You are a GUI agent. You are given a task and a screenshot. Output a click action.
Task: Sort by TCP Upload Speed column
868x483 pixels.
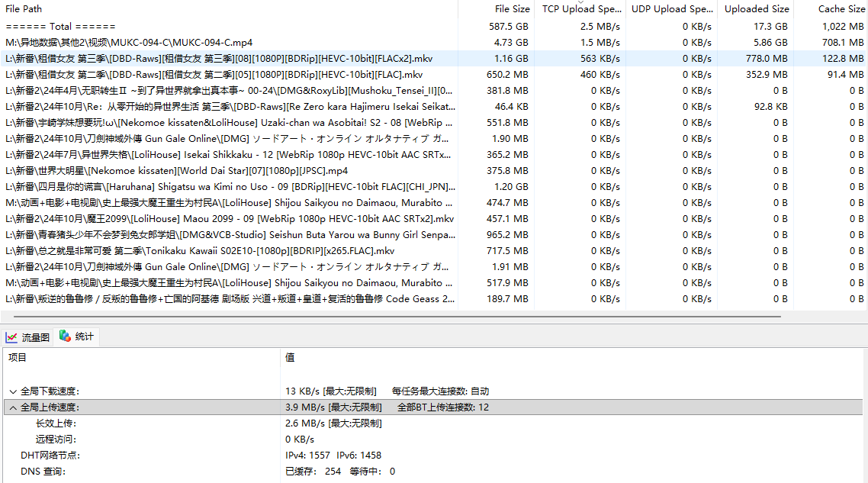point(580,9)
